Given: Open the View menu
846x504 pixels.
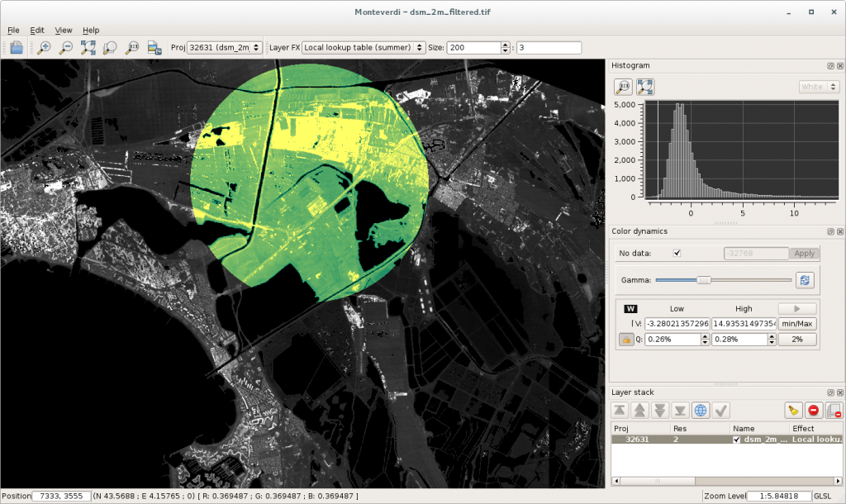Looking at the screenshot, I should point(63,30).
